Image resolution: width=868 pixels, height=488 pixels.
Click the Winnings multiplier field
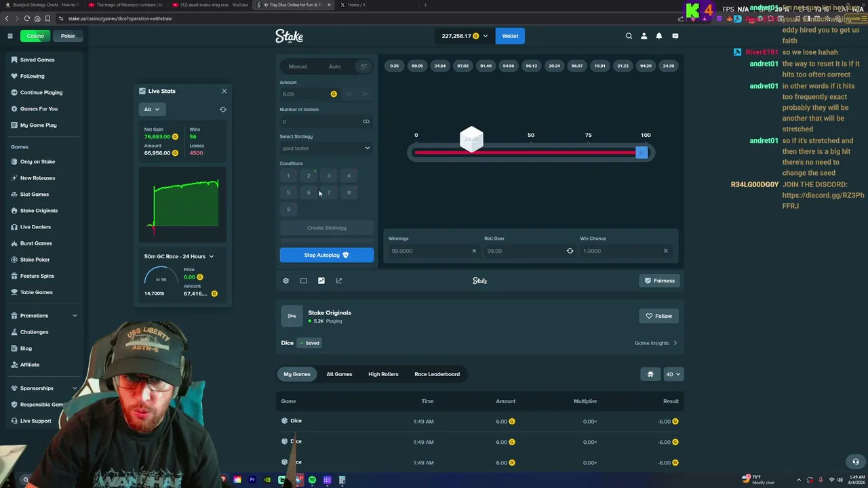click(433, 251)
